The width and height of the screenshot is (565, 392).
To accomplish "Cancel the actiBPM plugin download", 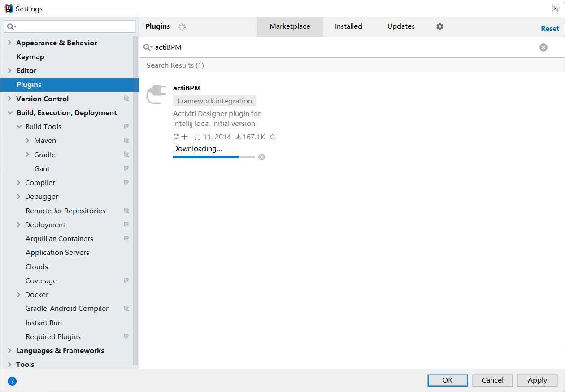I will [261, 157].
